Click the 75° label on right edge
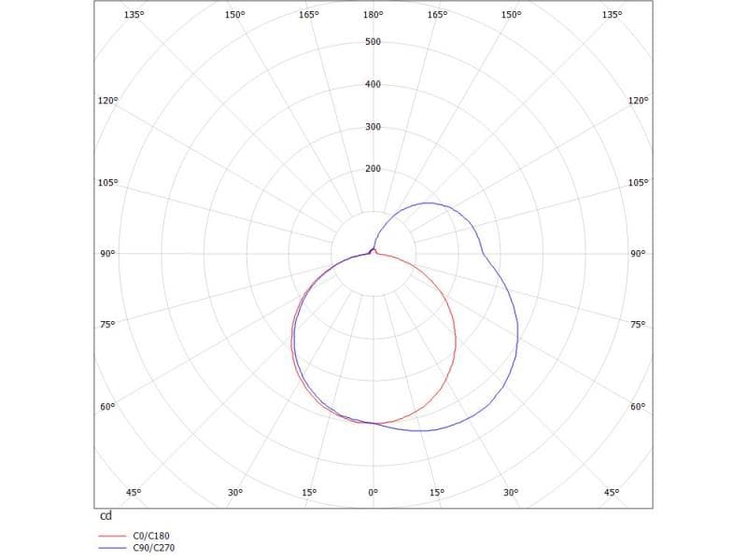 (638, 325)
